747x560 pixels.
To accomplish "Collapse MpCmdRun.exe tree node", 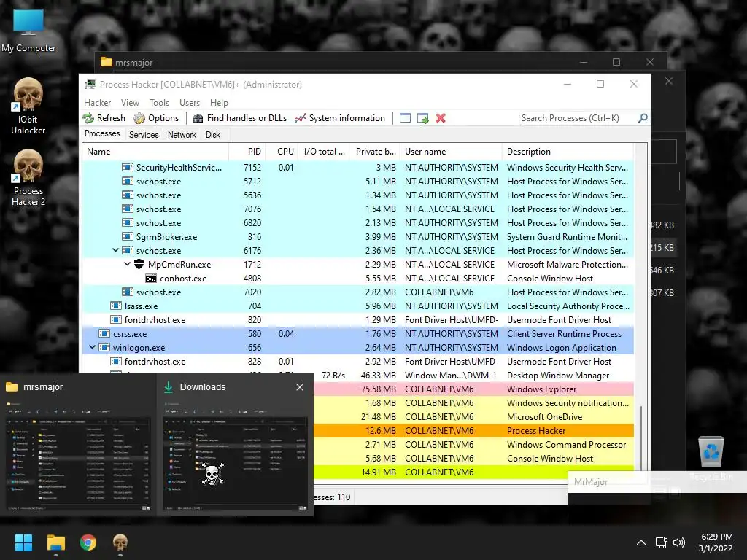I will pos(127,264).
